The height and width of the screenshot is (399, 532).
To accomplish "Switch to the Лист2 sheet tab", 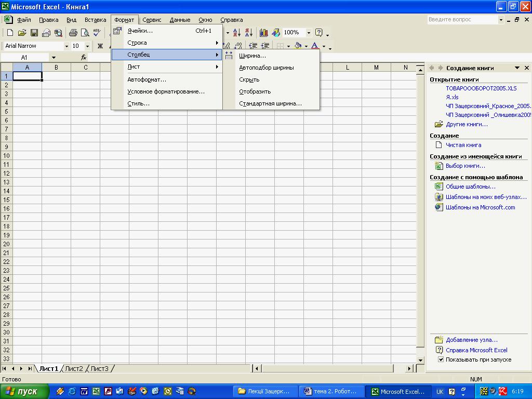I will click(x=74, y=368).
